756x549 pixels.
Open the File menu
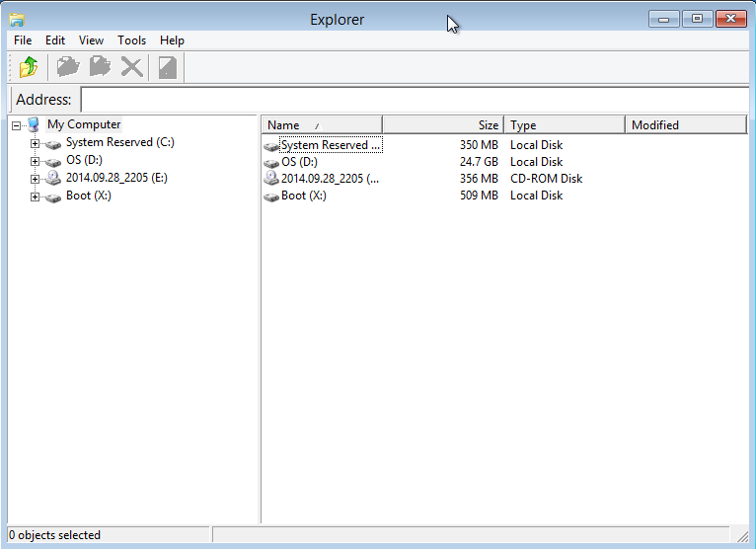click(x=23, y=40)
